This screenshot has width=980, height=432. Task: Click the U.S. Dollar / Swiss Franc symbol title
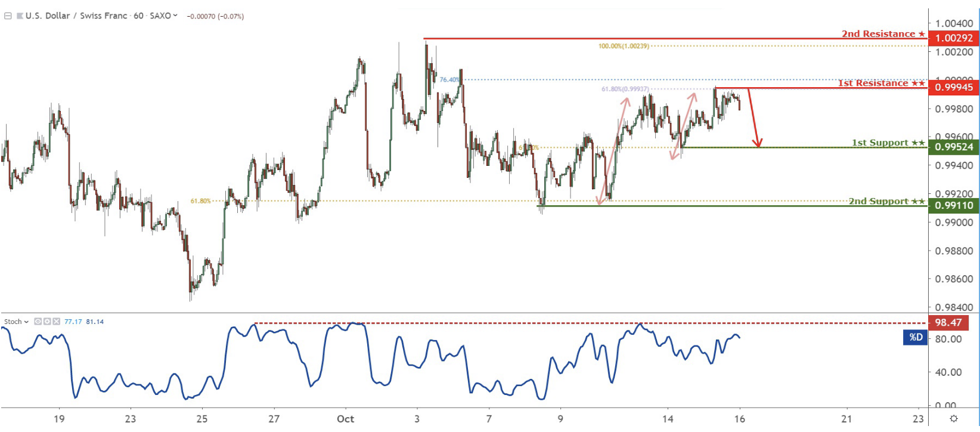click(76, 16)
